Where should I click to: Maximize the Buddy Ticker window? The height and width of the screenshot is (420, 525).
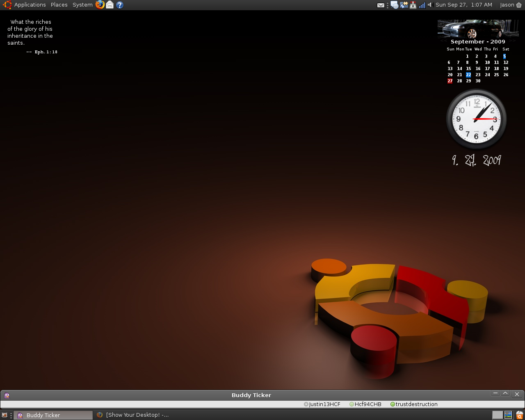pyautogui.click(x=505, y=394)
